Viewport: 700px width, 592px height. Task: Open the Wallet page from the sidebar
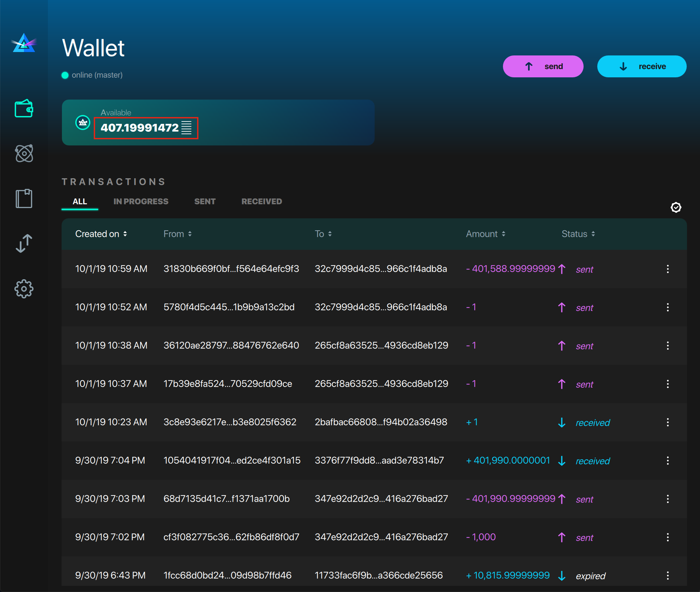pyautogui.click(x=24, y=109)
